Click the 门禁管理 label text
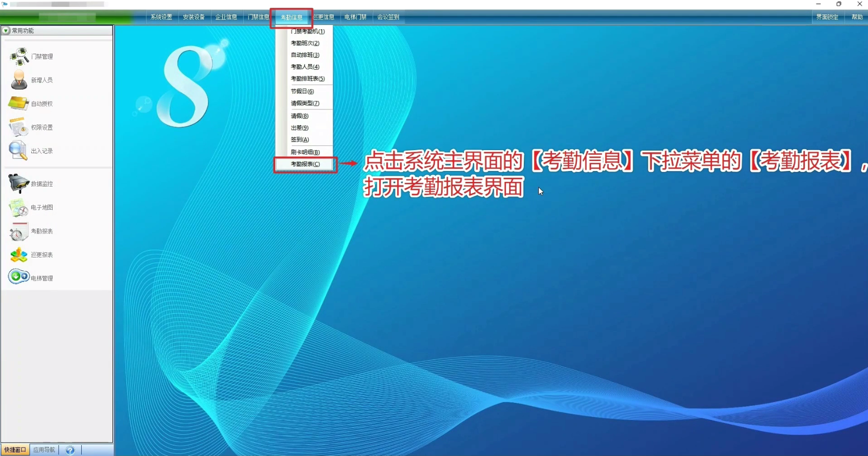 [42, 56]
